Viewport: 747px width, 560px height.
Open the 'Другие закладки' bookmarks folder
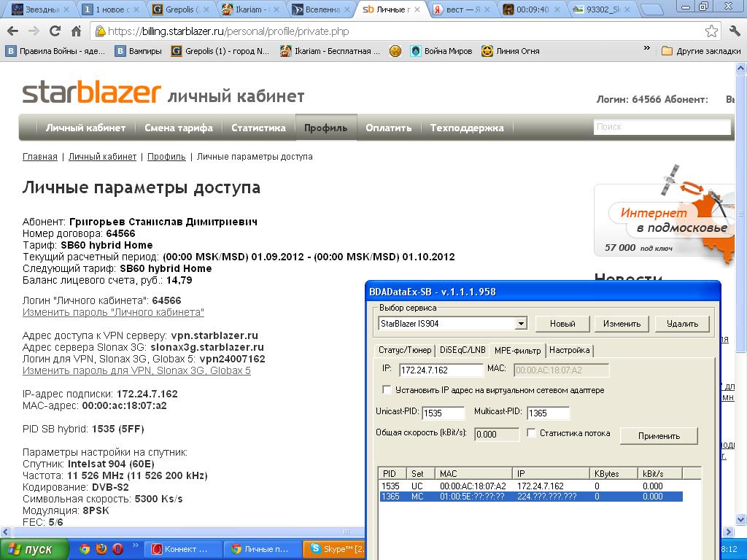point(701,51)
